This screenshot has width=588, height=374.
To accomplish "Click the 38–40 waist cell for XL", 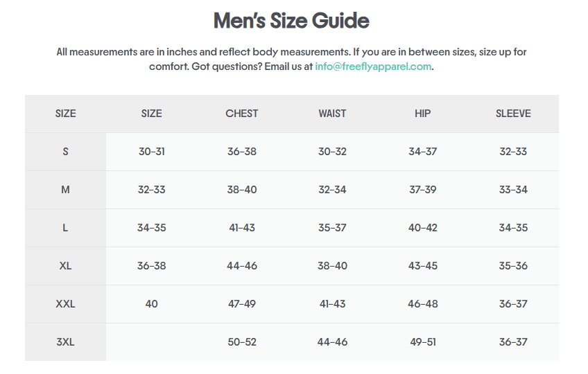I will pos(332,266).
